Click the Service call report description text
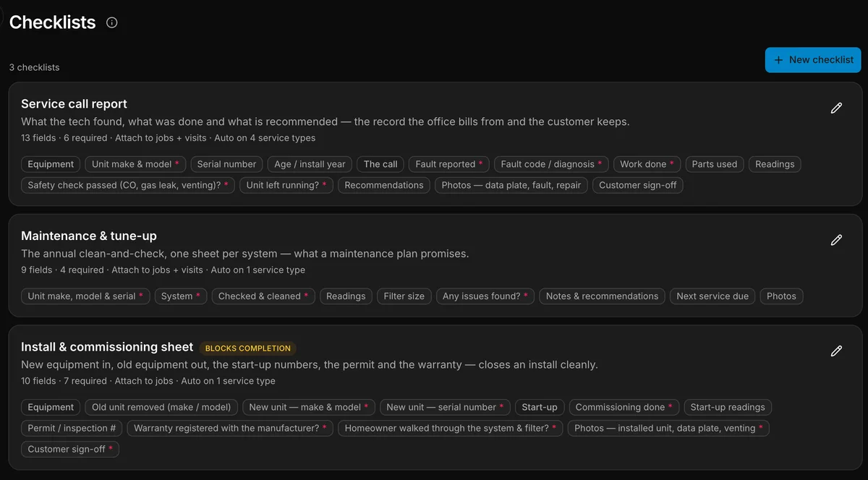The width and height of the screenshot is (868, 480). (325, 121)
